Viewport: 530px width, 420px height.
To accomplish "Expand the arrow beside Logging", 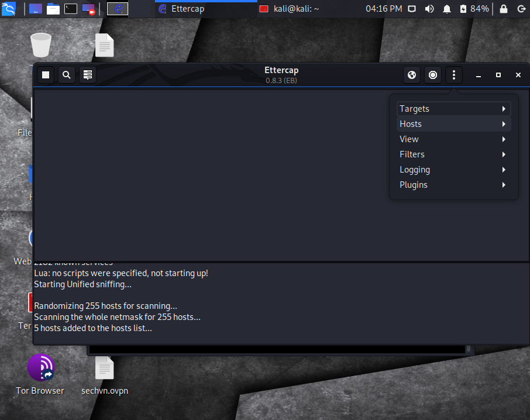I will tap(504, 170).
